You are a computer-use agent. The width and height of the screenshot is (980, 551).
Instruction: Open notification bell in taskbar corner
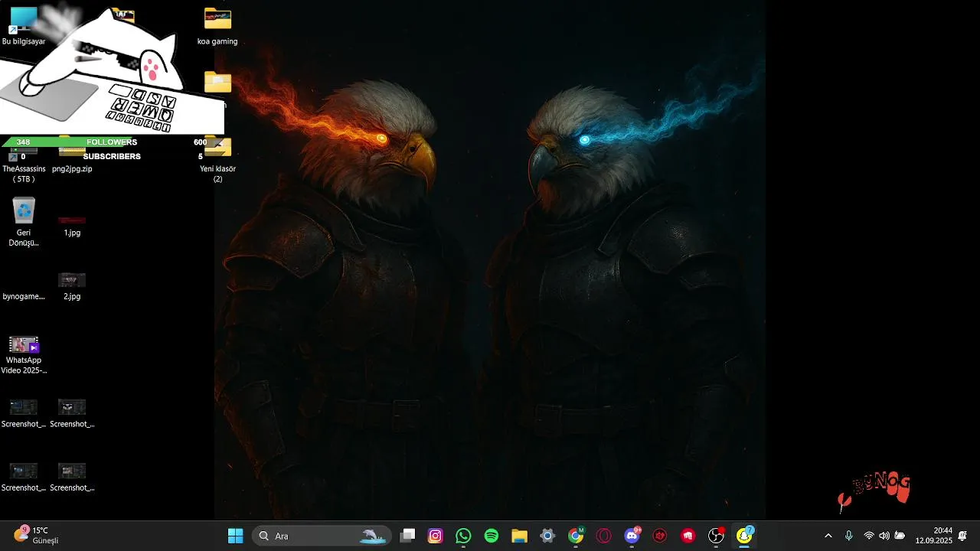[x=962, y=536]
